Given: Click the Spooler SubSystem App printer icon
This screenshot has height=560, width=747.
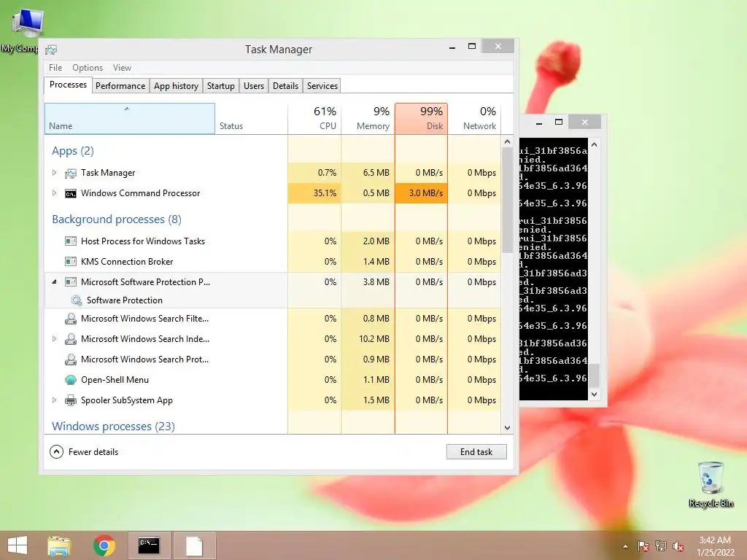Looking at the screenshot, I should pyautogui.click(x=71, y=400).
